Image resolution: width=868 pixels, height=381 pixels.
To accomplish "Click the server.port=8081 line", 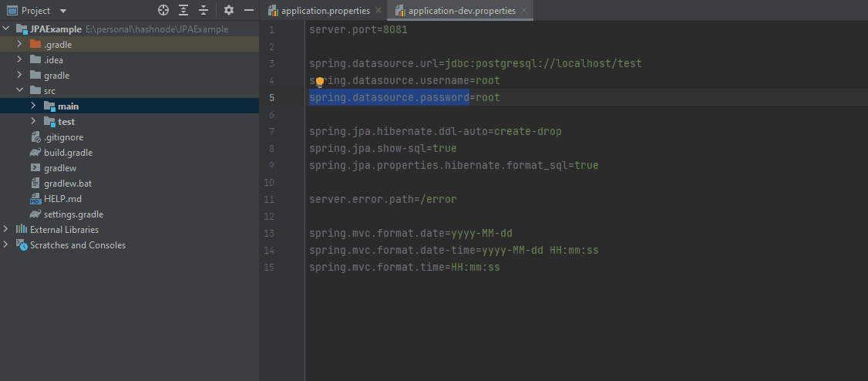I will [358, 30].
